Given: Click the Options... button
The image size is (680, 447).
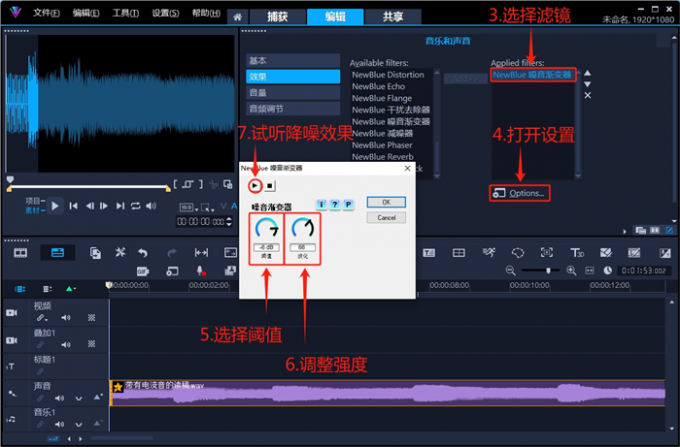Looking at the screenshot, I should click(520, 193).
